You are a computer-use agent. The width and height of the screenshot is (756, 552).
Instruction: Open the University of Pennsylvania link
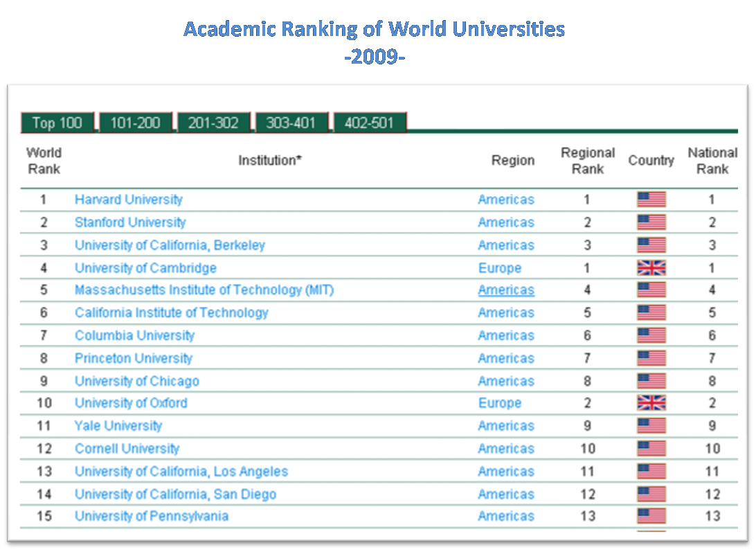click(152, 516)
